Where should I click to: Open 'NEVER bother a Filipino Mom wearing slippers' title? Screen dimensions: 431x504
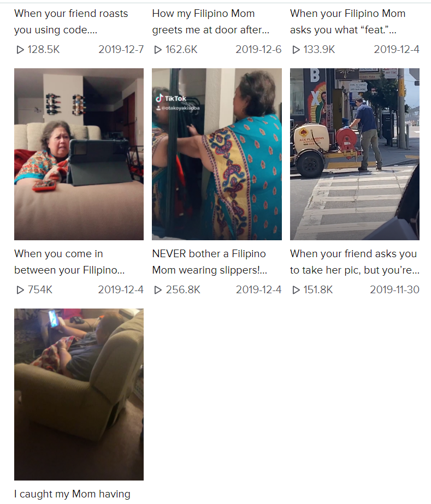(209, 262)
